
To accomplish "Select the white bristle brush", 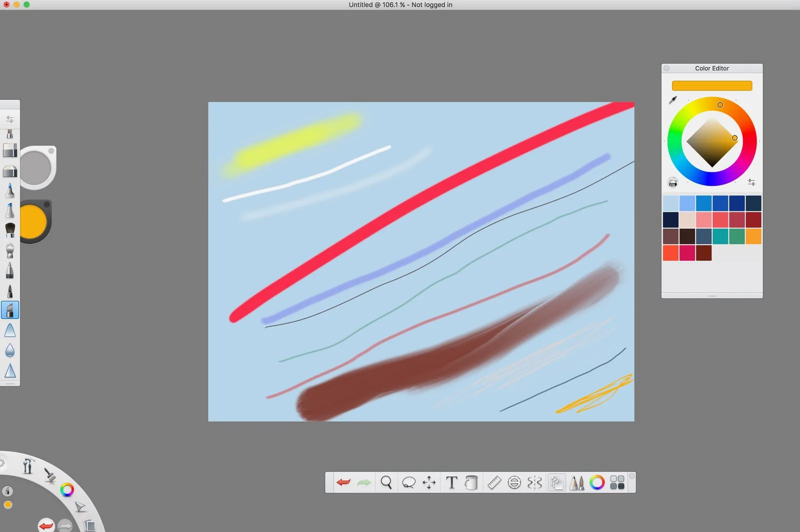I will [x=10, y=250].
